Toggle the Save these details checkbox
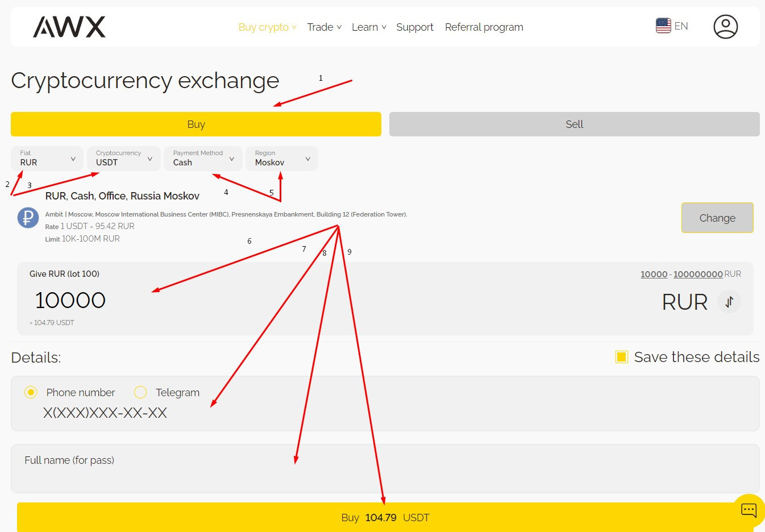Screen dimensions: 765x532 click(622, 357)
